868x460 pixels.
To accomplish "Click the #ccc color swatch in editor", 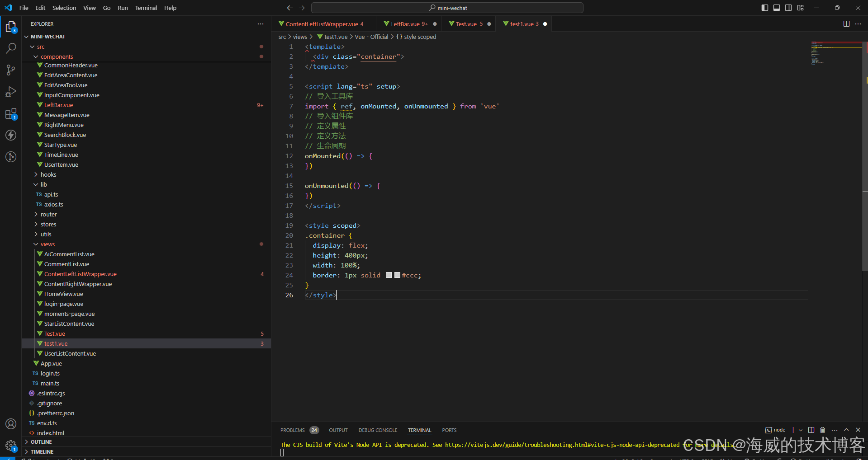I will (x=397, y=275).
